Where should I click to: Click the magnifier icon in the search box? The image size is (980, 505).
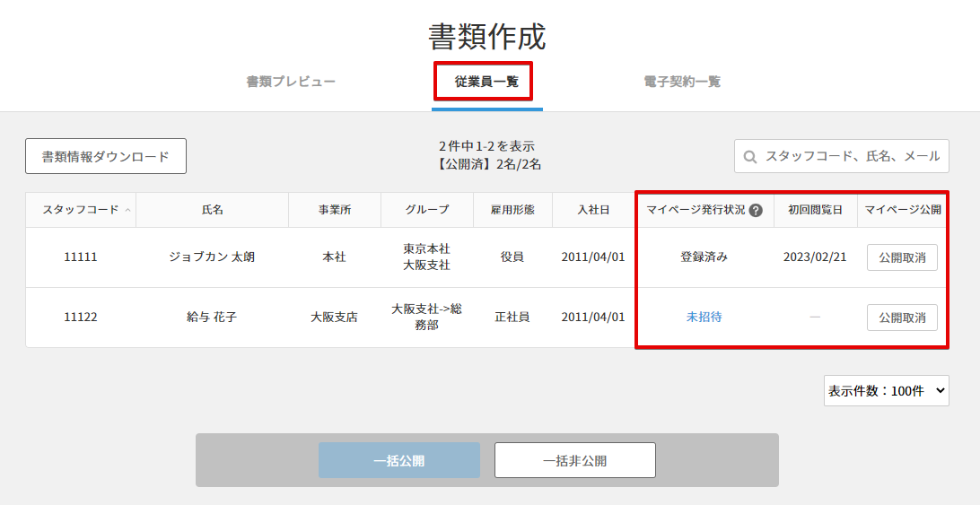[x=750, y=156]
